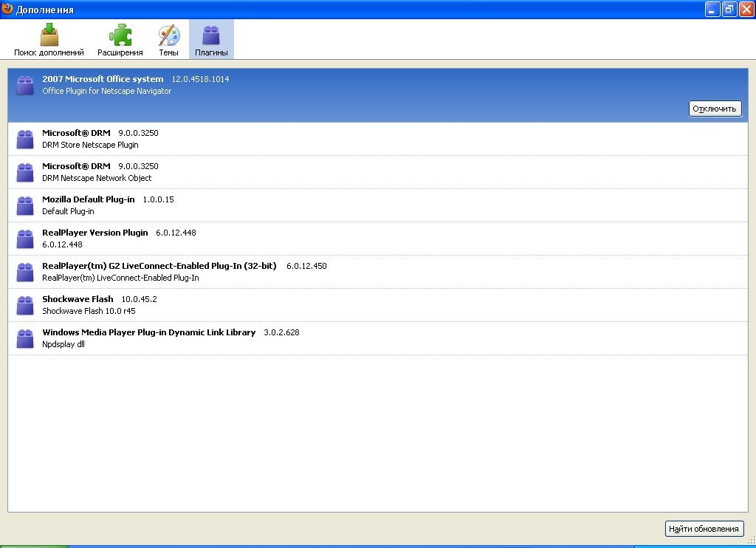Click the Shockwave Flash plugin icon
Screen dimensions: 756x548
[25, 305]
